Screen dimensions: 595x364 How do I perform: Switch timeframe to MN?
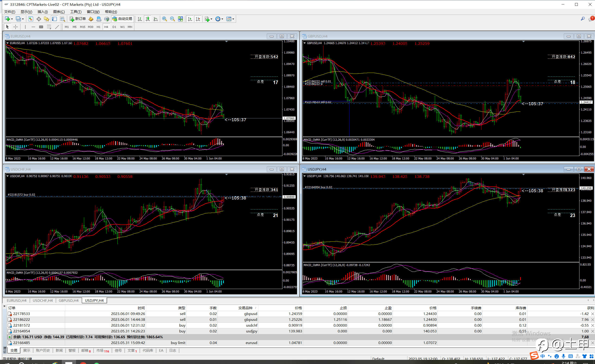(x=130, y=27)
